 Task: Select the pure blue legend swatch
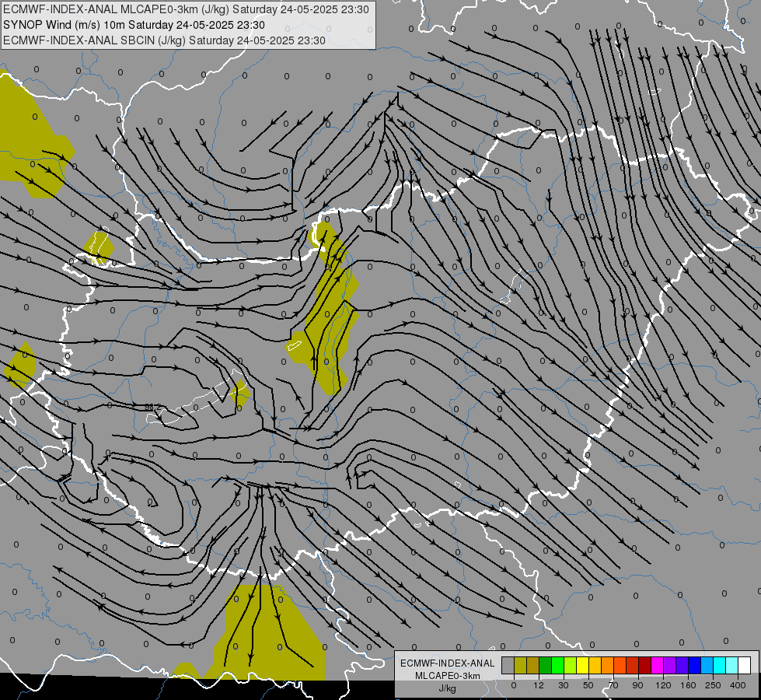(x=694, y=666)
